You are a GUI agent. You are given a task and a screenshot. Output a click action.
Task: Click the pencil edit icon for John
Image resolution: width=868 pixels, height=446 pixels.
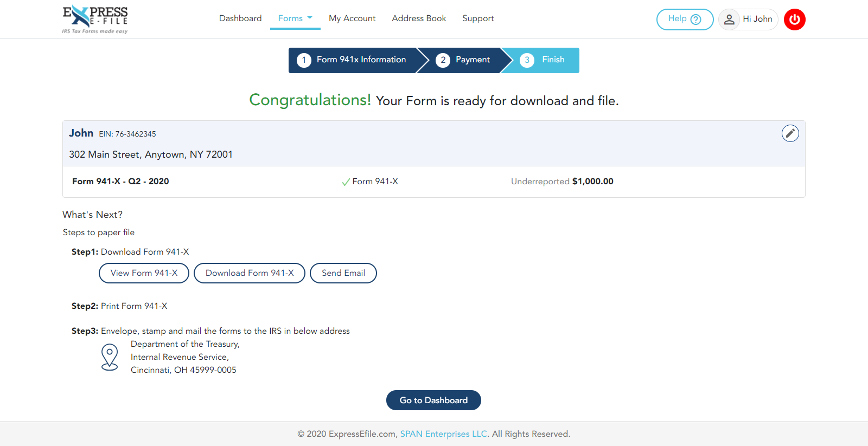click(x=790, y=133)
